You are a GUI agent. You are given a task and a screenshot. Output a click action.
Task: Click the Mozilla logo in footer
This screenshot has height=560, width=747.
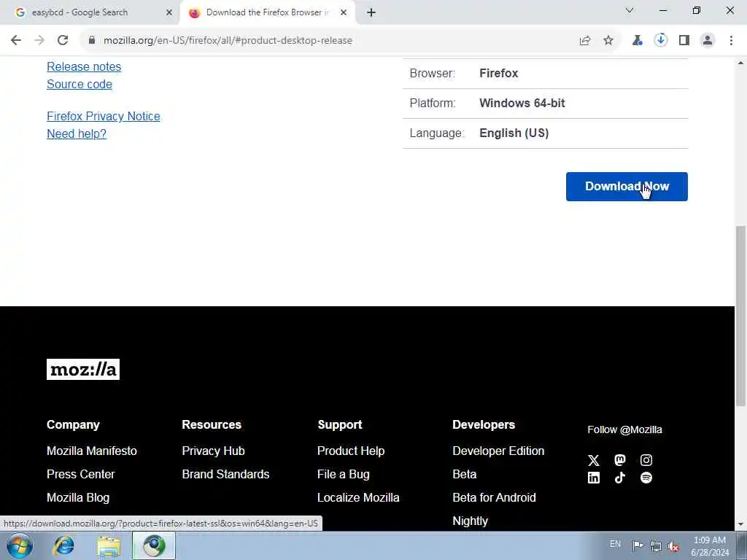83,369
